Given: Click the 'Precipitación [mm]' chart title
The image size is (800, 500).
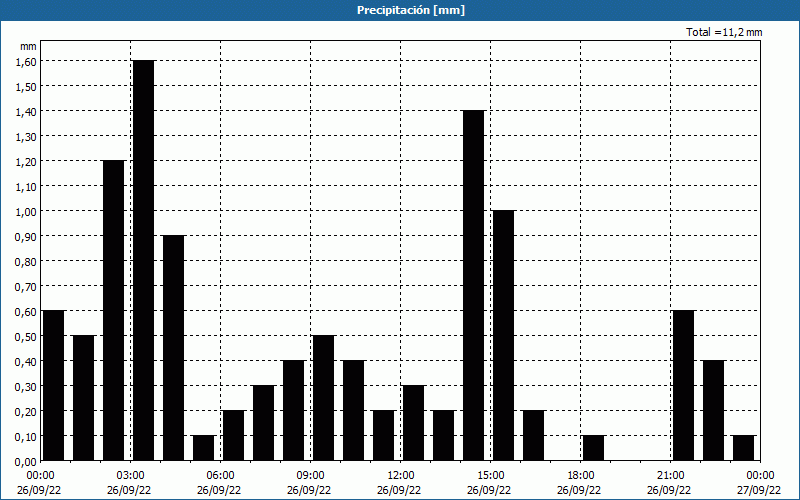Looking at the screenshot, I should point(411,10).
